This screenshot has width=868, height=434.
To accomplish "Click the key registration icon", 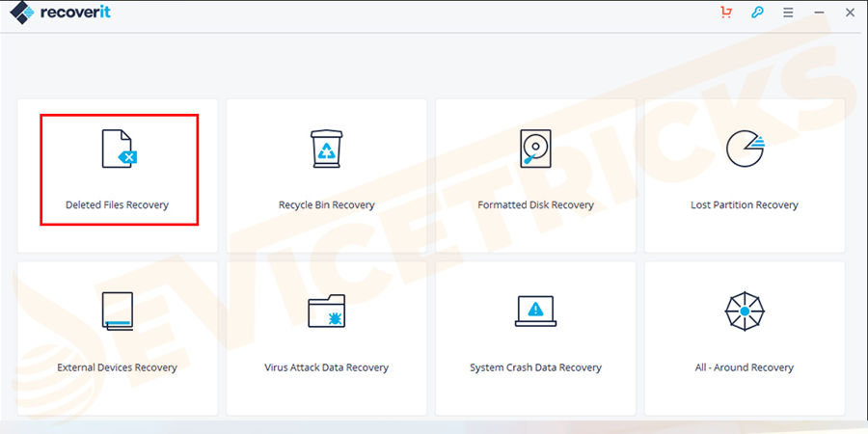I will 757,13.
